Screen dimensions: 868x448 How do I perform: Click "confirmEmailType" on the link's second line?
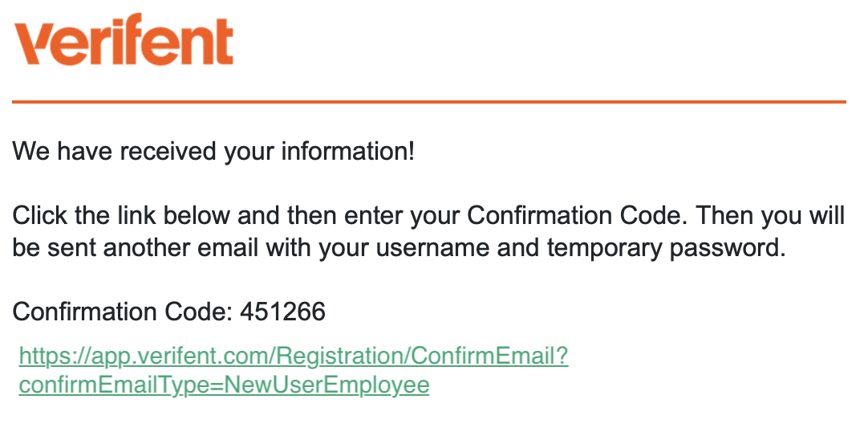tap(112, 385)
